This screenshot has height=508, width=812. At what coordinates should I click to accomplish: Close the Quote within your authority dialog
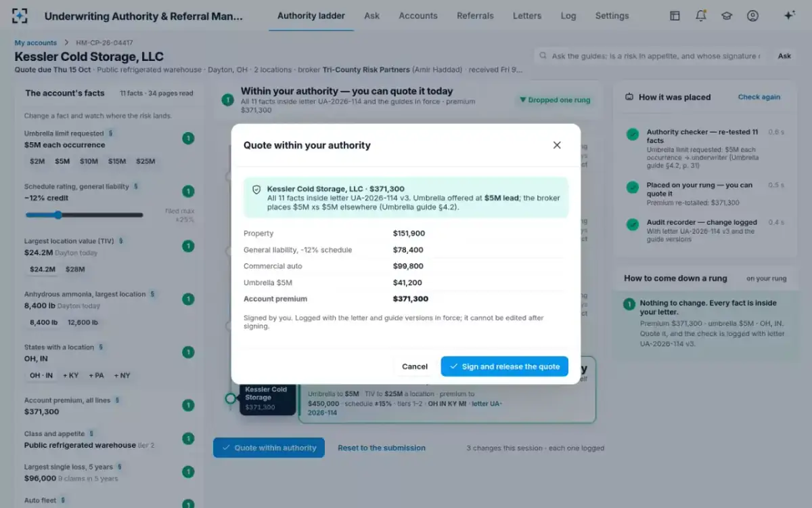tap(557, 145)
